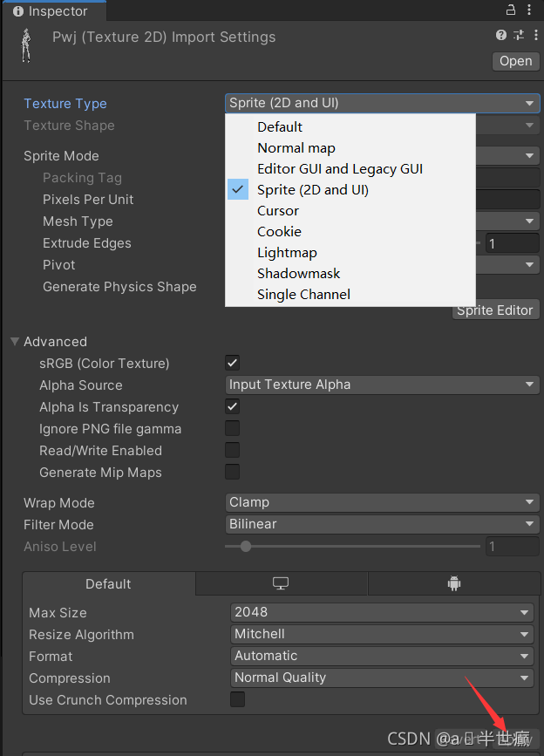
Task: Click the Pixels Per Unit label
Action: [x=88, y=200]
